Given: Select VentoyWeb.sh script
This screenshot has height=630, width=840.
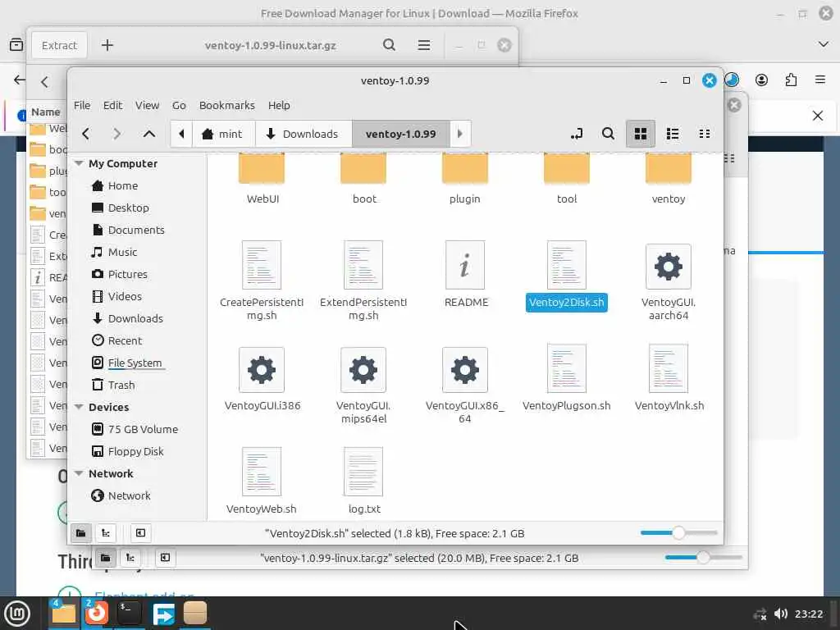Looking at the screenshot, I should pos(262,481).
